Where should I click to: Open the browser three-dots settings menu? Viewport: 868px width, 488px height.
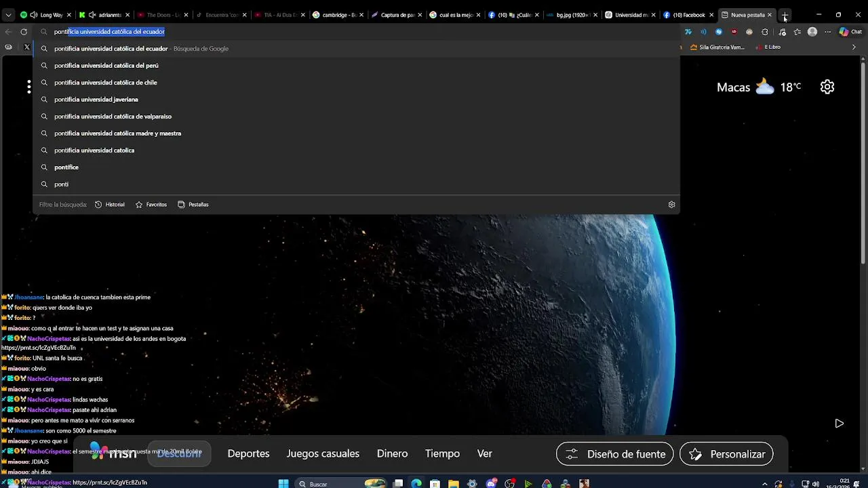[827, 32]
